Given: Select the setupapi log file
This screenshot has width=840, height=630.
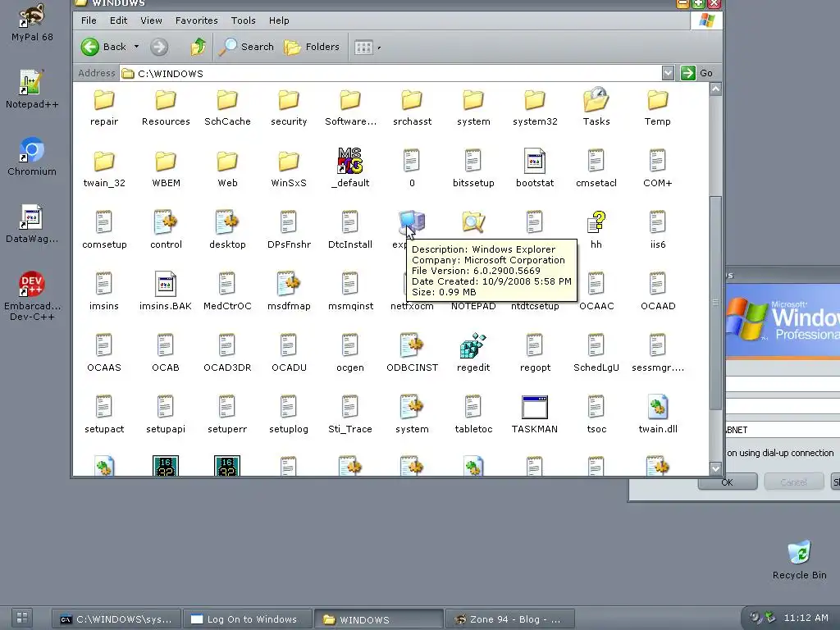Looking at the screenshot, I should (x=166, y=413).
